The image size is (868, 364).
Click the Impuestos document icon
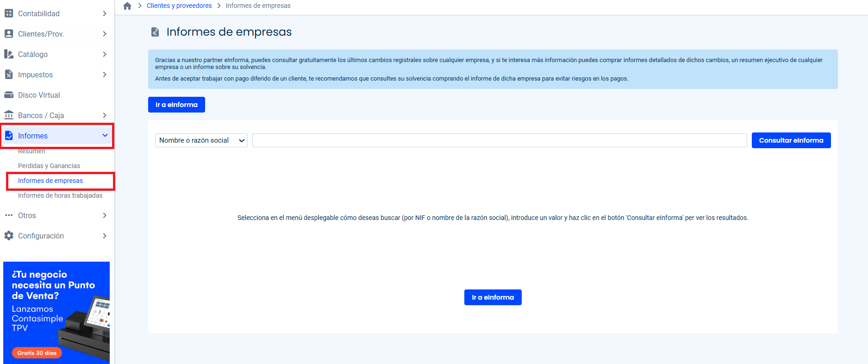(9, 75)
